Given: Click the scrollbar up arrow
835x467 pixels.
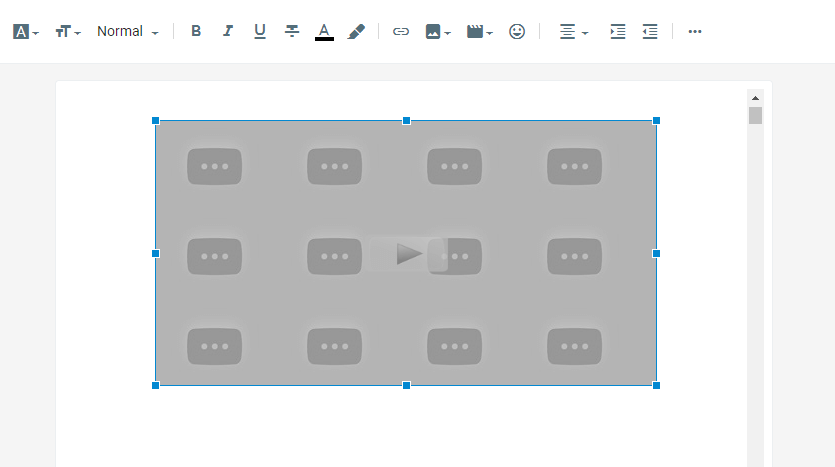Looking at the screenshot, I should click(x=755, y=98).
